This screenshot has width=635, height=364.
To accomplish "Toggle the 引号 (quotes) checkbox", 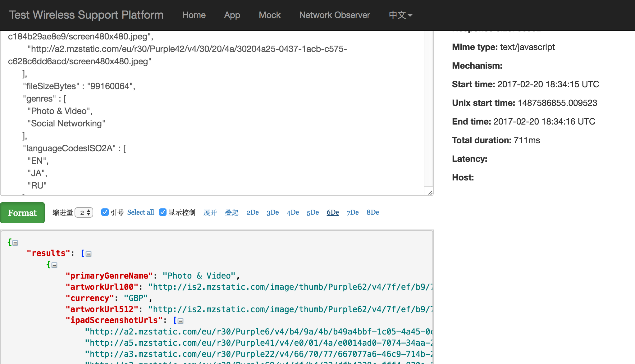I will [105, 213].
